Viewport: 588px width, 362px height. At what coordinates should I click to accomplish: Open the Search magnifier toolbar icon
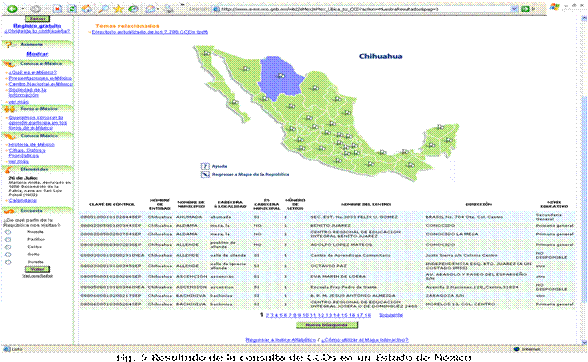pyautogui.click(x=103, y=9)
